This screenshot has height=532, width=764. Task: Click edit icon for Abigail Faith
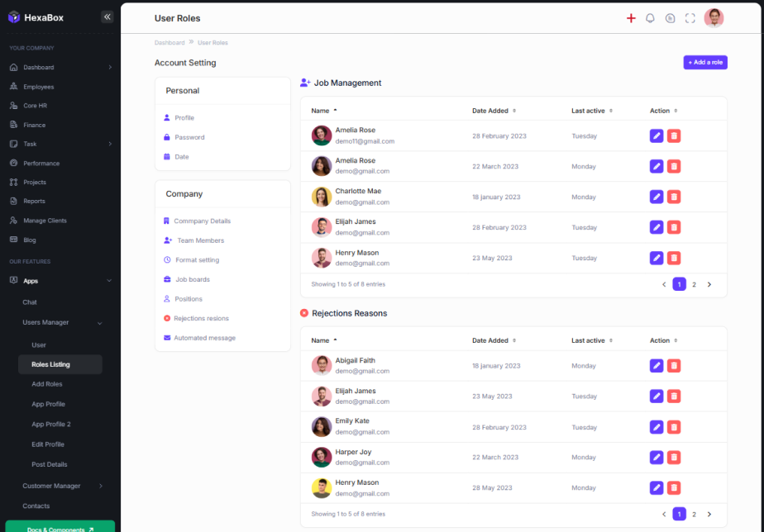pos(657,366)
